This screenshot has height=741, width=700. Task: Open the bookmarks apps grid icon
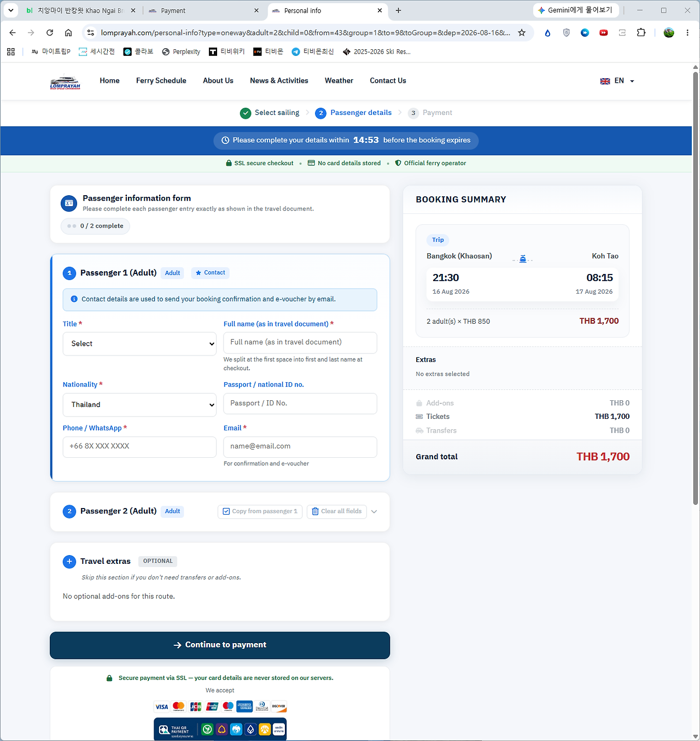(x=11, y=51)
